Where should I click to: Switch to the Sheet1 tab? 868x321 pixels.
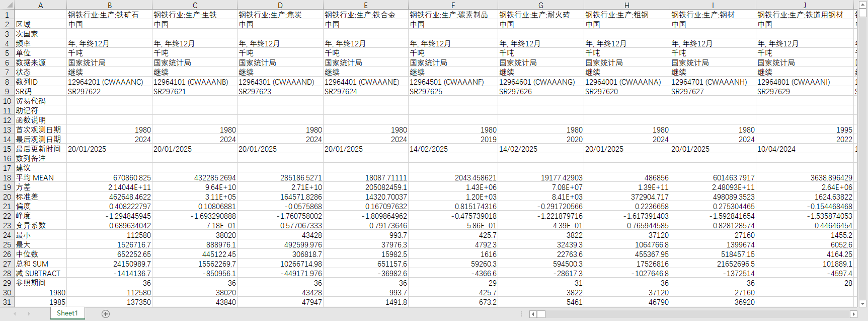67,313
